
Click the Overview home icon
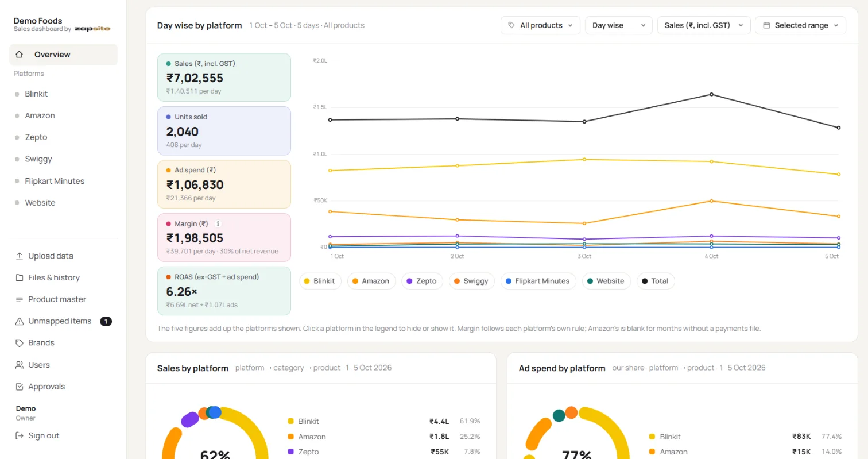20,55
